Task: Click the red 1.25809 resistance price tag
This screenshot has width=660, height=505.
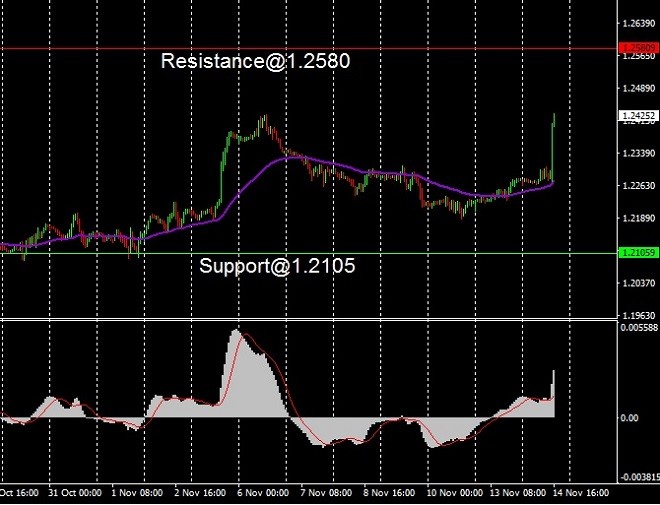Action: pyautogui.click(x=638, y=48)
